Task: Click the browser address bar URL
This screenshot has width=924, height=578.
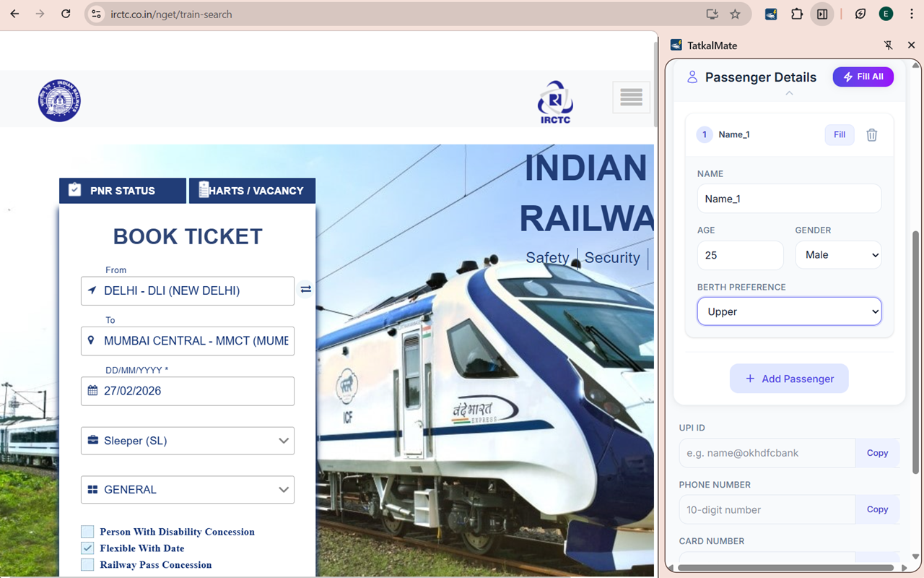Action: (x=172, y=14)
